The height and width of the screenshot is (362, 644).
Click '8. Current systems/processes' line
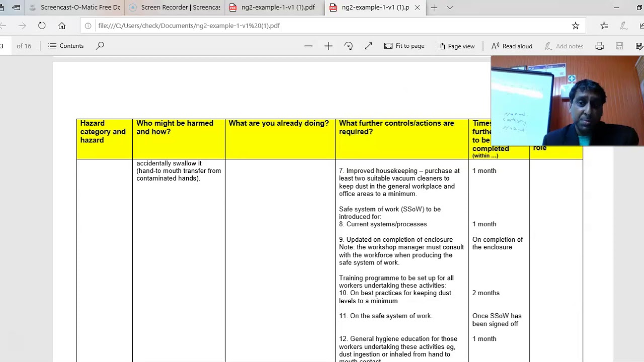coord(383,224)
